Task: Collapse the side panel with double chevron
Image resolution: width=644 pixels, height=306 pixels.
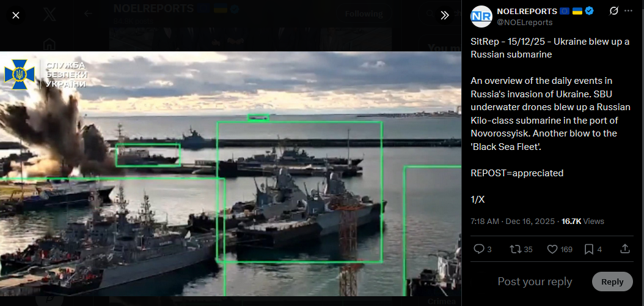Action: click(445, 16)
